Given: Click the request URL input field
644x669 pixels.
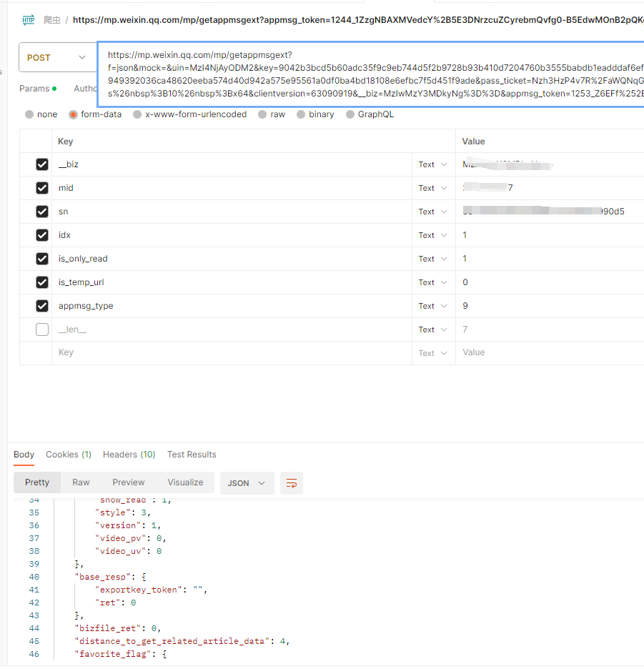Looking at the screenshot, I should (372, 74).
